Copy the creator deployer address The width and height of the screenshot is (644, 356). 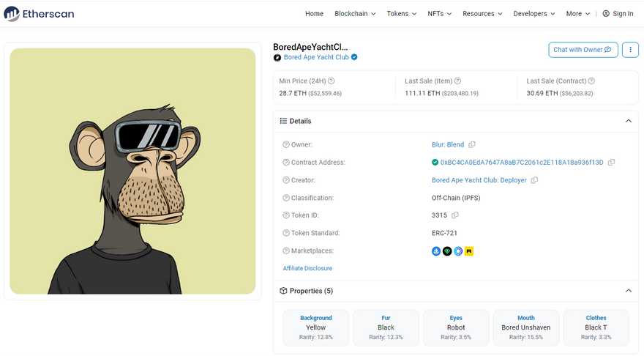[534, 180]
